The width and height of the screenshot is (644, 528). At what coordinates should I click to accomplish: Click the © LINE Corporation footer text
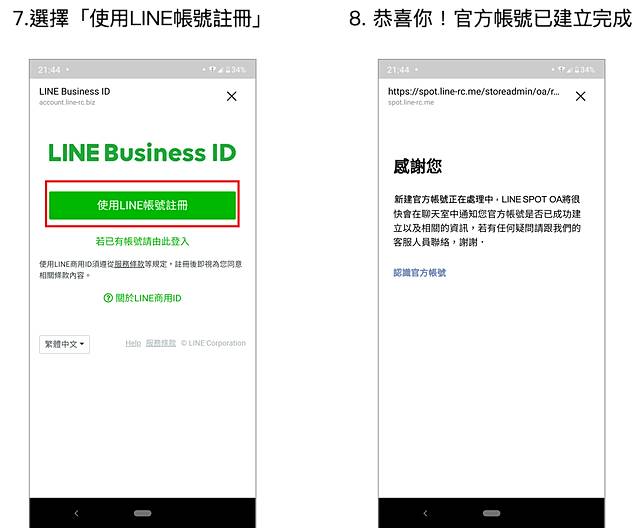click(x=213, y=343)
